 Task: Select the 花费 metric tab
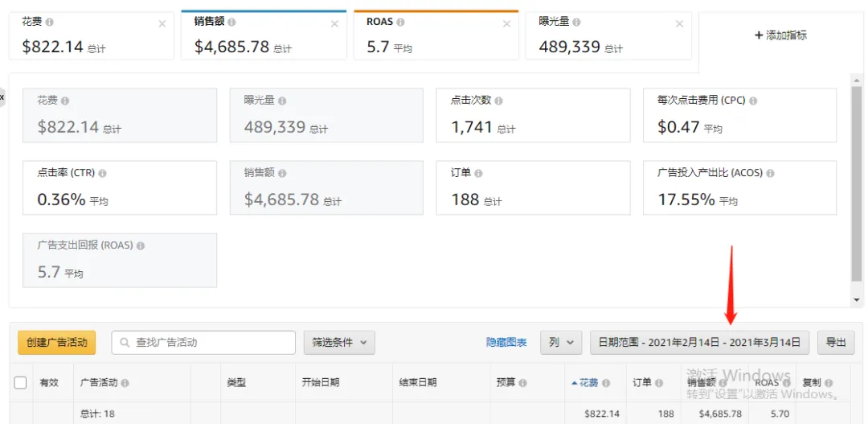[x=92, y=35]
